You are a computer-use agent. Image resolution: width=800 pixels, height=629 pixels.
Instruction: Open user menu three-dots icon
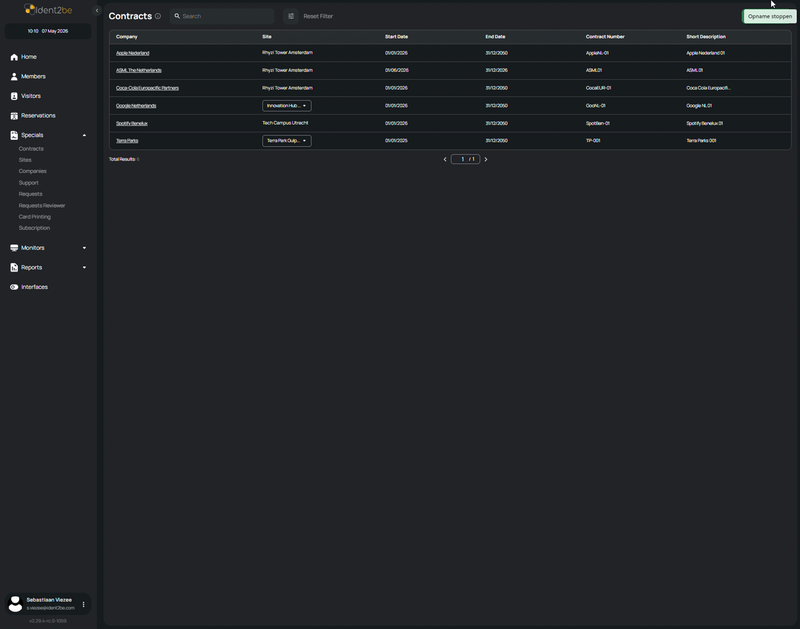84,605
